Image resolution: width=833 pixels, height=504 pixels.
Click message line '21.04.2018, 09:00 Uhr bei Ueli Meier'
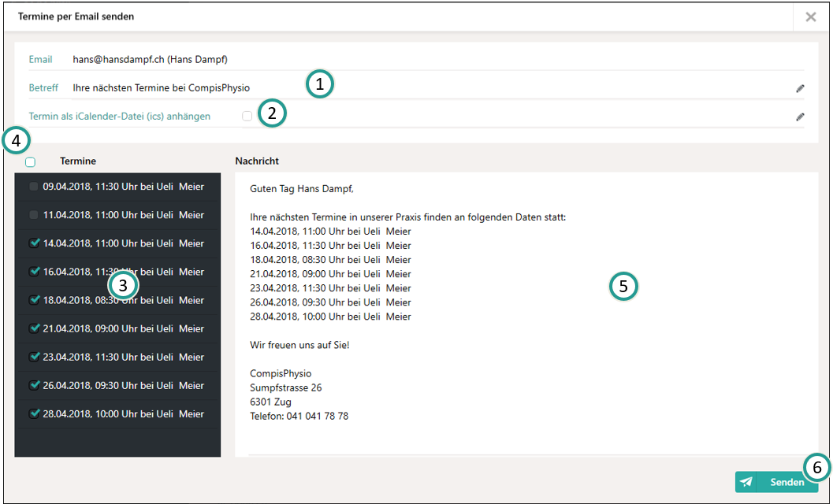point(330,274)
